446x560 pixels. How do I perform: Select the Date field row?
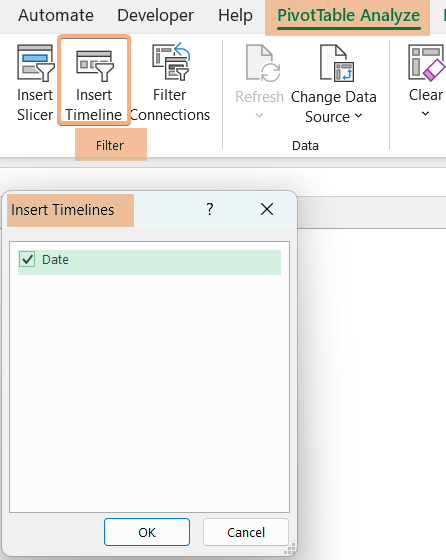pos(149,262)
